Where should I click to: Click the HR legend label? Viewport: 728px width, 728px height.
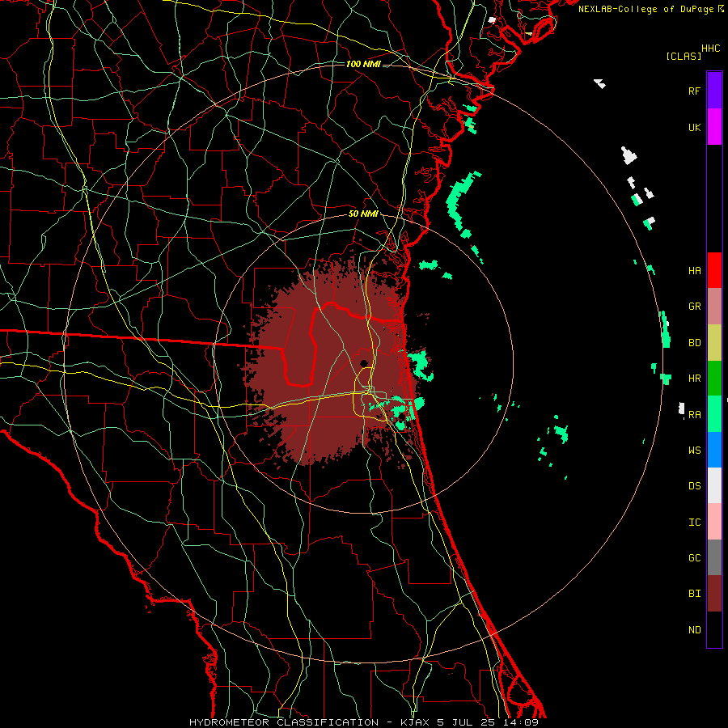click(694, 379)
